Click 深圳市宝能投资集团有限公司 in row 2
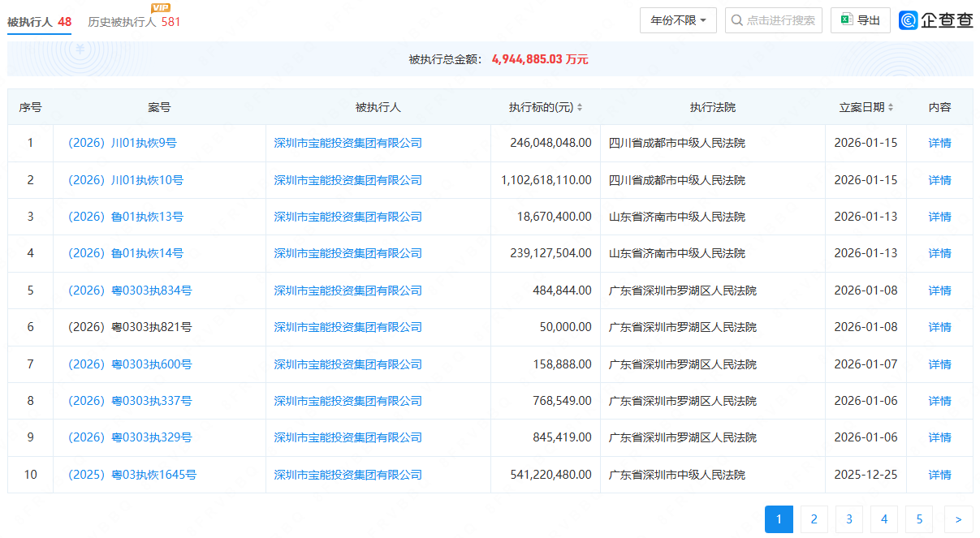 pos(348,180)
